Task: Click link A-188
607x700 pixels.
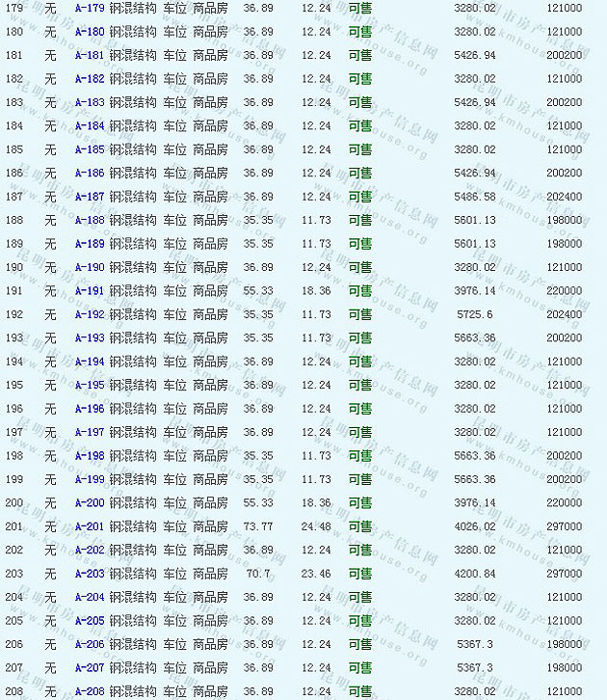Action: pos(90,220)
